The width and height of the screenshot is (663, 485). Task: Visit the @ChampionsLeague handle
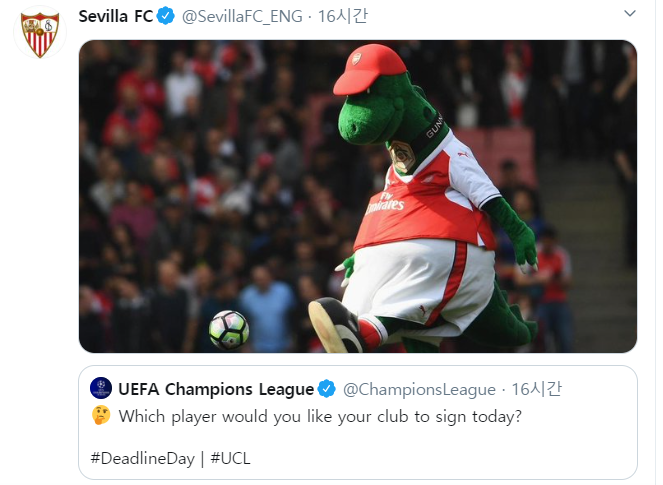pyautogui.click(x=420, y=388)
